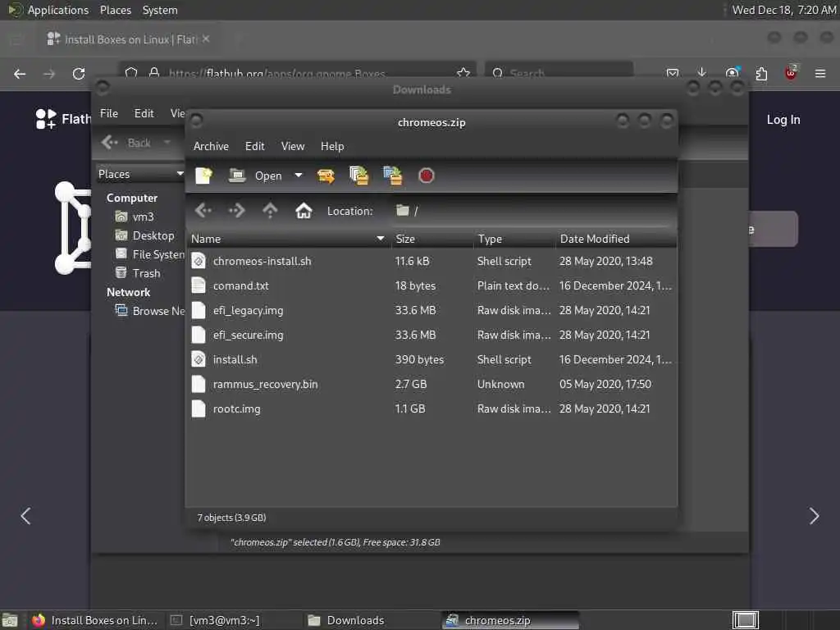The width and height of the screenshot is (840, 630).
Task: Open the Help menu in archive manager
Action: [332, 146]
